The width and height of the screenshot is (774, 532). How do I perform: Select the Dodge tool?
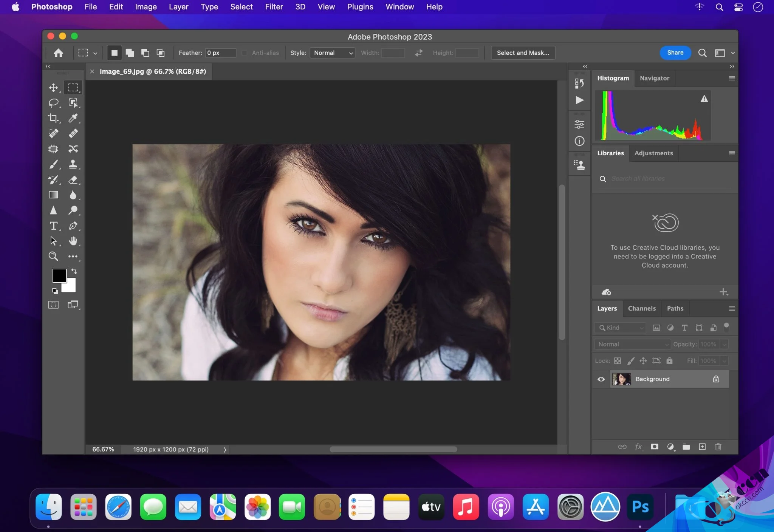pos(73,210)
